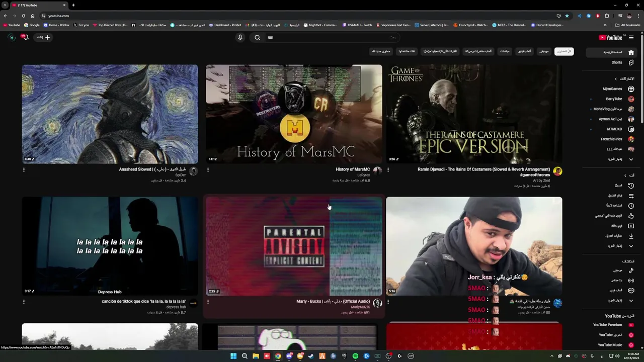This screenshot has width=644, height=362.
Task: Open a new Chrome tab
Action: click(x=73, y=5)
